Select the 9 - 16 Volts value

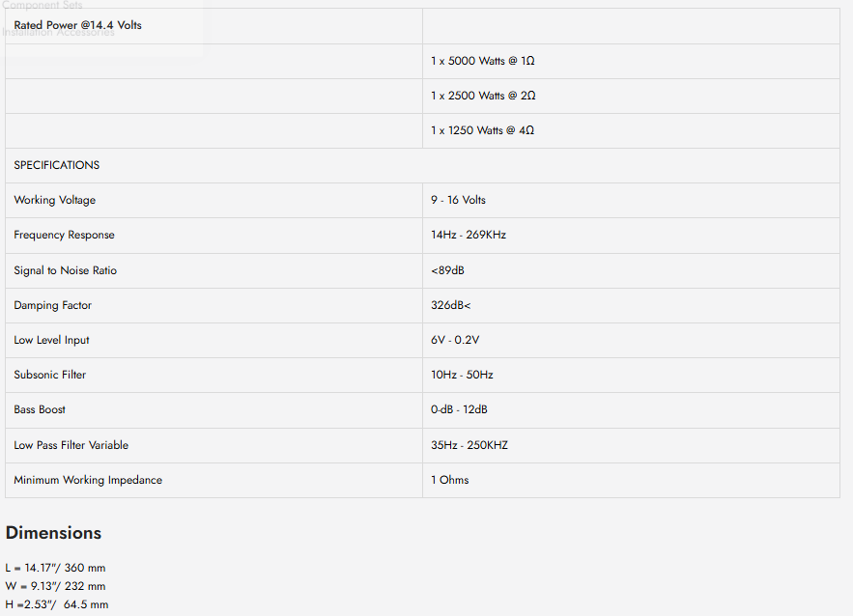coord(458,200)
